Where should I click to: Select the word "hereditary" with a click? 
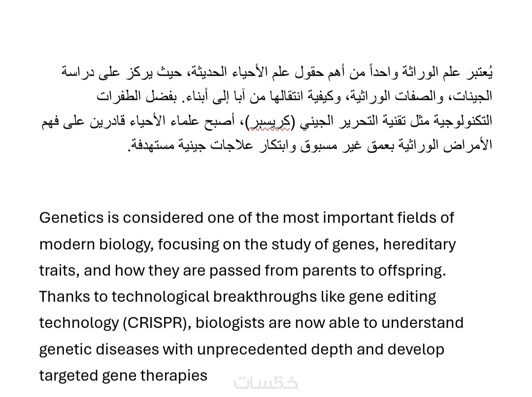(x=419, y=245)
